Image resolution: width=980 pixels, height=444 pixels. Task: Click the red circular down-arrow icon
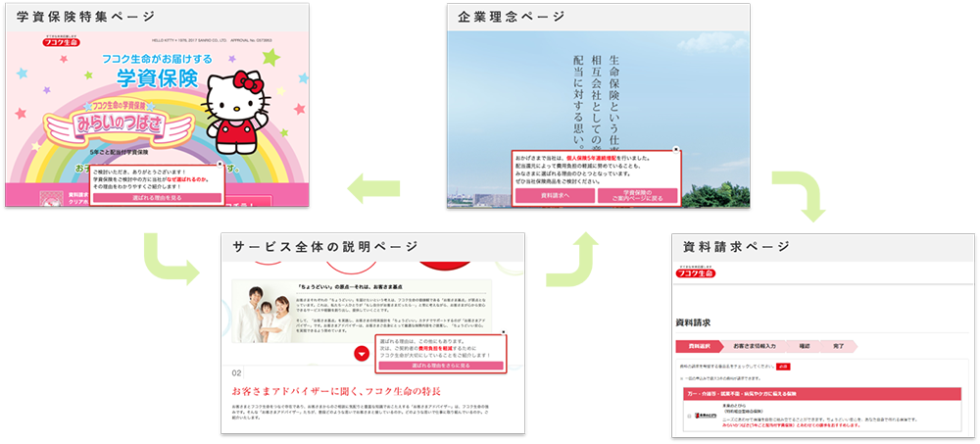362,354
